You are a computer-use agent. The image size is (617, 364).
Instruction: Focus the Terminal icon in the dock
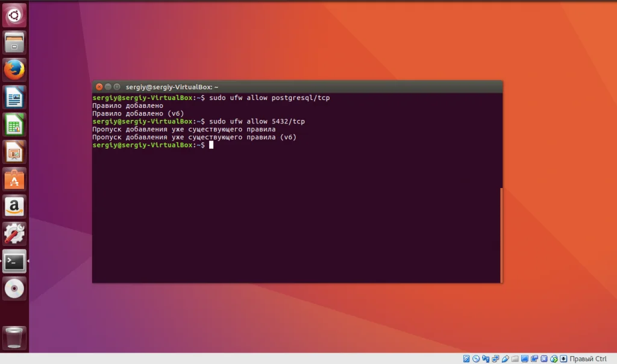(x=14, y=262)
